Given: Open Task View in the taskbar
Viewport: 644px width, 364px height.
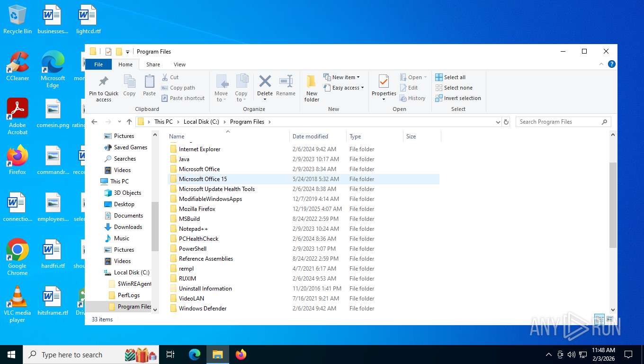Looking at the screenshot, I should (x=170, y=355).
